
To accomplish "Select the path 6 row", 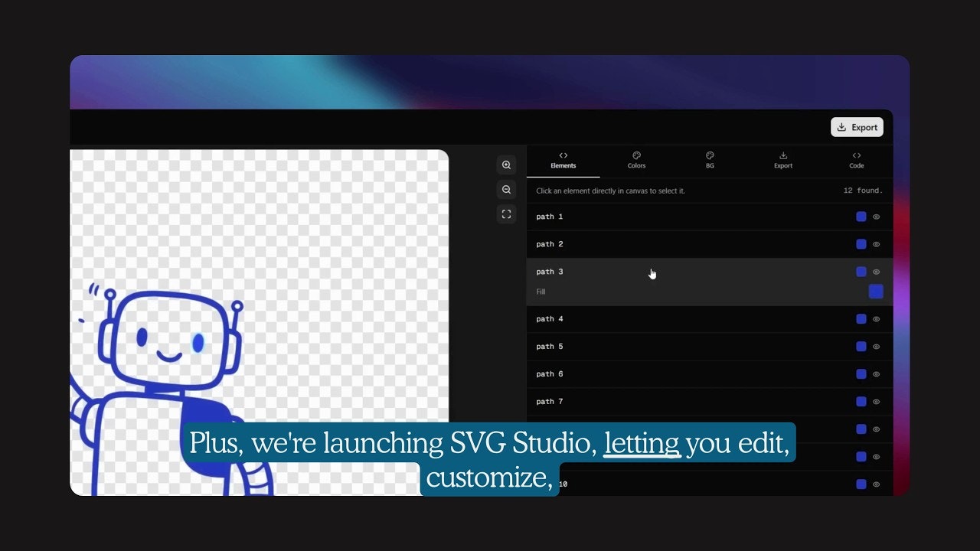I will pyautogui.click(x=710, y=374).
